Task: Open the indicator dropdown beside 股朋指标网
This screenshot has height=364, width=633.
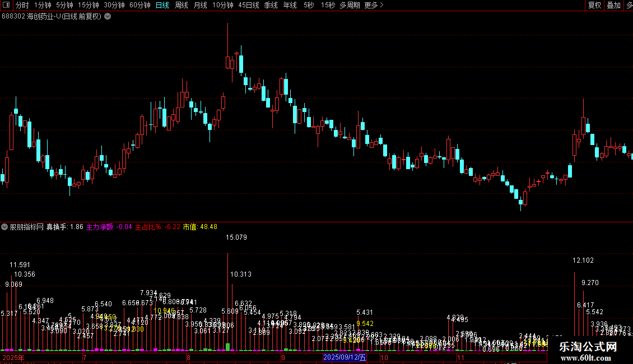Action: 4,227
